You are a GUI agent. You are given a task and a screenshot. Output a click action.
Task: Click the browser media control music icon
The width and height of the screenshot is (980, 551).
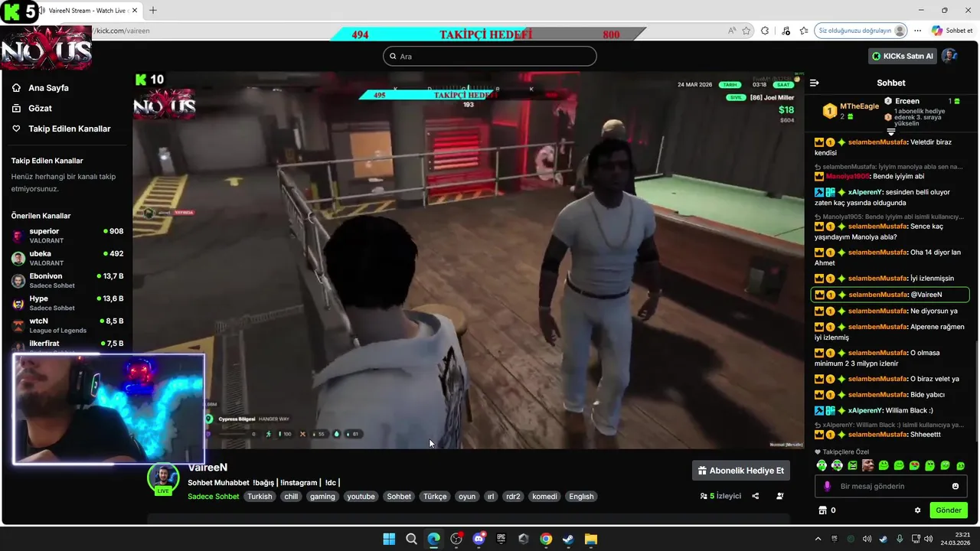point(786,31)
